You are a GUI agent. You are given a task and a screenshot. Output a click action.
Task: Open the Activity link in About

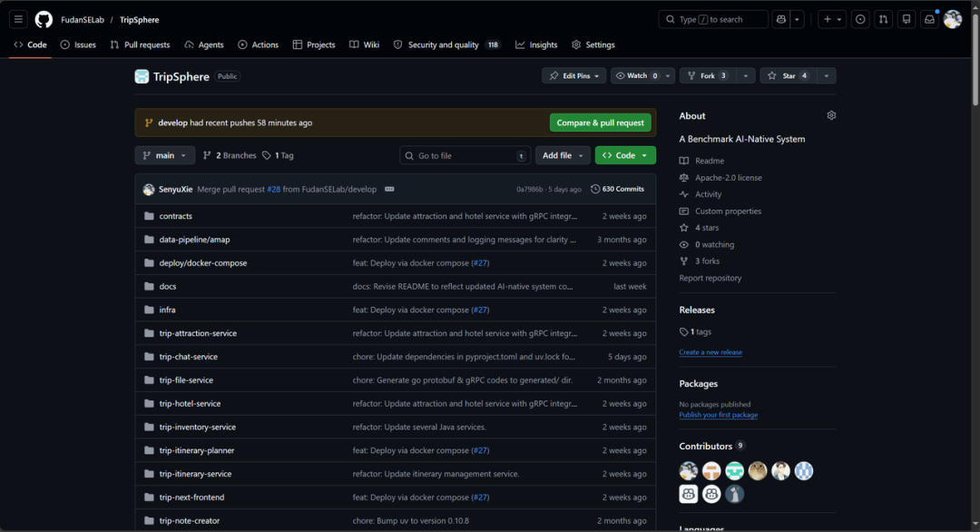click(701, 194)
